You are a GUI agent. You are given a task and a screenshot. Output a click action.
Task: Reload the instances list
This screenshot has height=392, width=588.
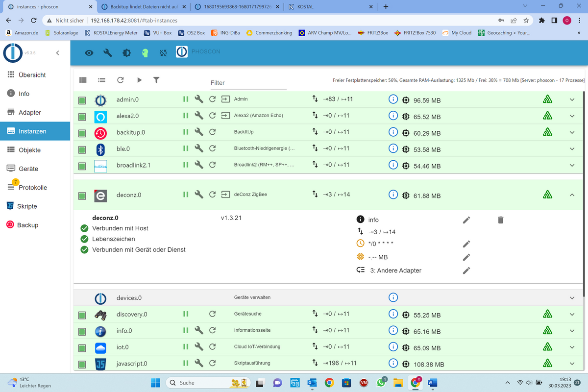coord(121,80)
